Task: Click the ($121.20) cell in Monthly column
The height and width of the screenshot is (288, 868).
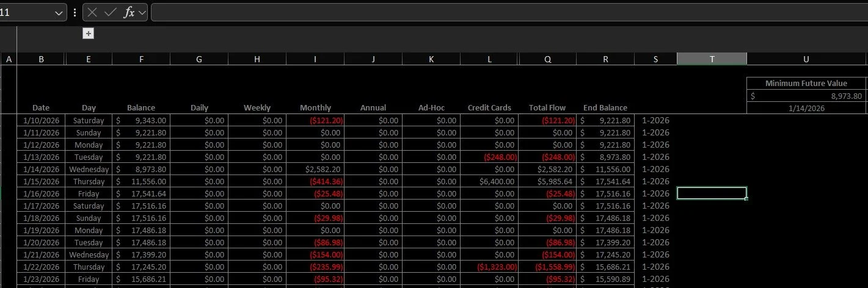Action: pos(315,120)
